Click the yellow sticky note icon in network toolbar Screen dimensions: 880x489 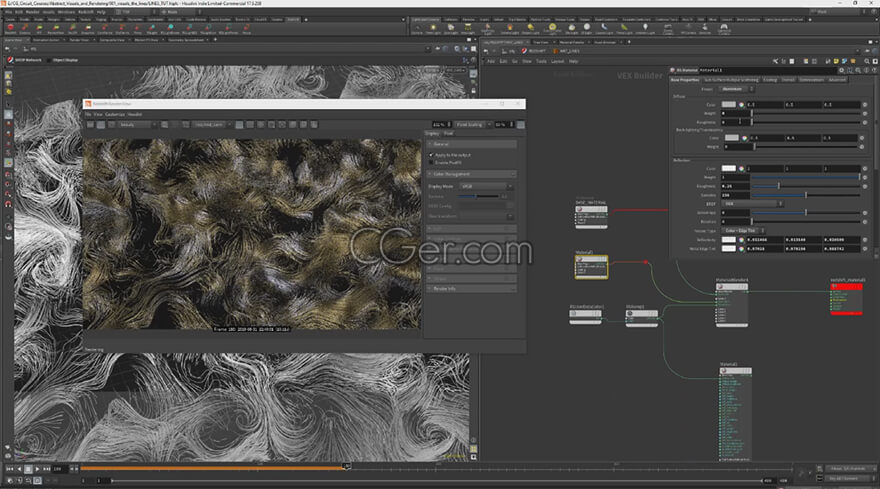click(836, 61)
